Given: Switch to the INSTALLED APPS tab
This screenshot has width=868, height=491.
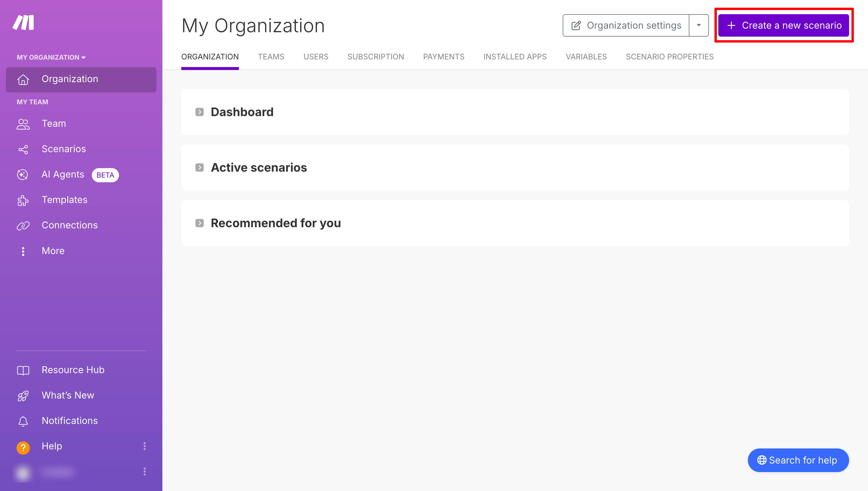Looking at the screenshot, I should [x=515, y=57].
